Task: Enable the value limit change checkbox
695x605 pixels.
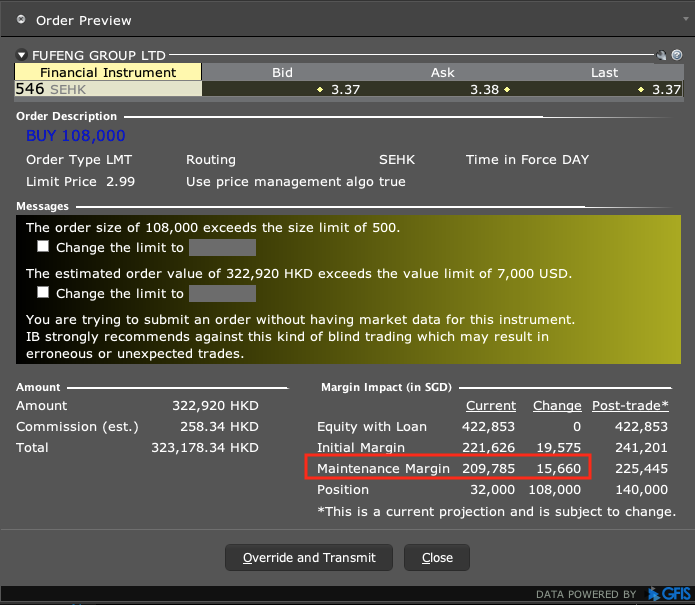Action: [x=43, y=292]
